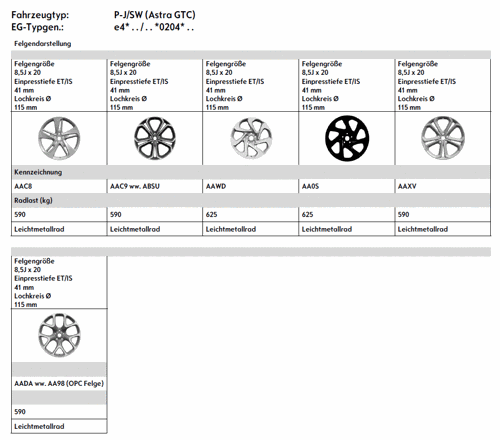Select the AAWD designation text
500x440 pixels.
tap(216, 186)
